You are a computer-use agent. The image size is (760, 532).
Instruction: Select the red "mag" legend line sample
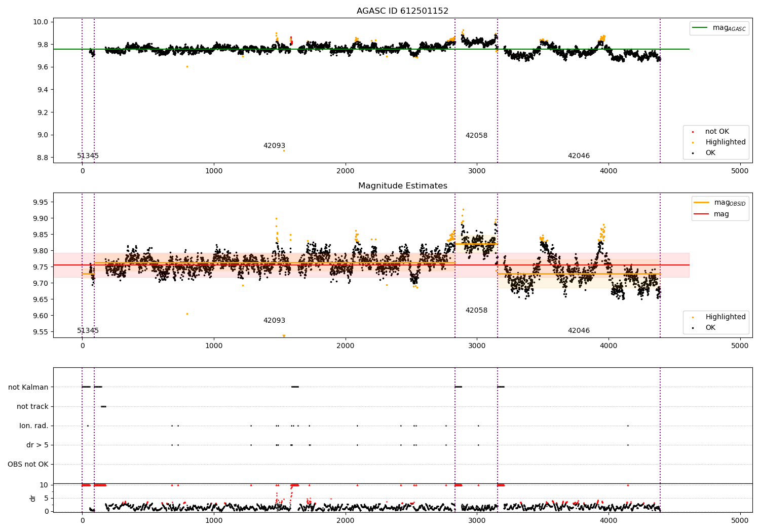point(702,214)
